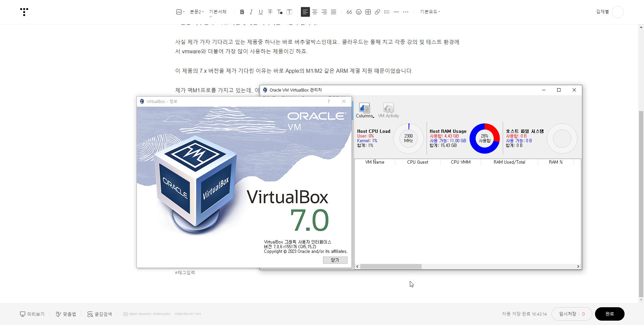The image size is (644, 325).
Task: Click the right arrow of the horizontal scrollbar
Action: coord(578,266)
